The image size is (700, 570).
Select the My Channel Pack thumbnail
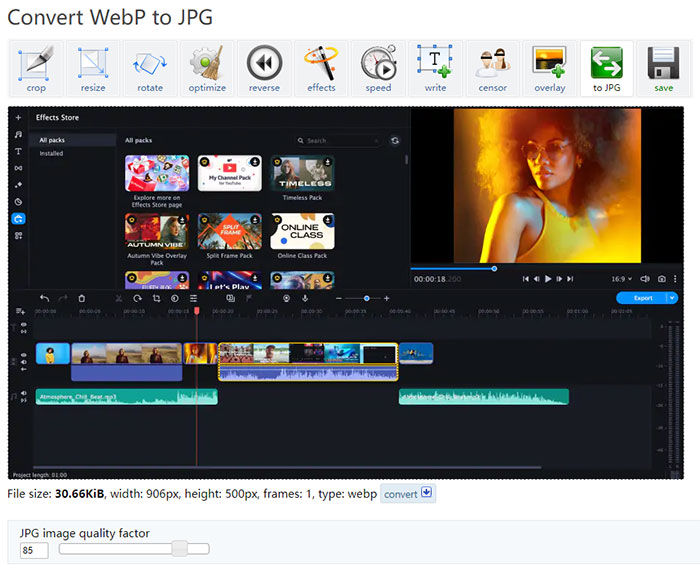tap(229, 173)
